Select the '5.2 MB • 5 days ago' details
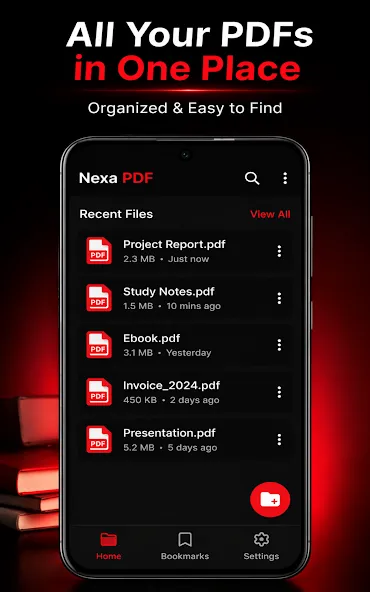The image size is (370, 592). [x=170, y=448]
